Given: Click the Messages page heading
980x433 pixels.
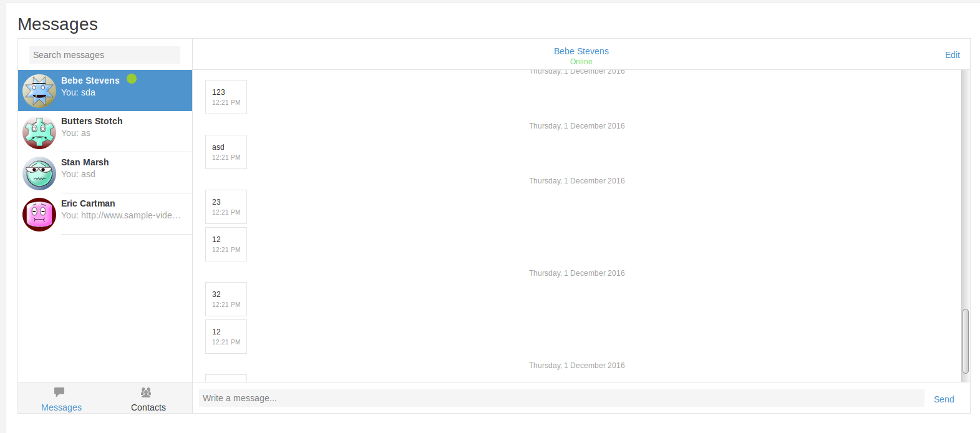Looking at the screenshot, I should 57,24.
